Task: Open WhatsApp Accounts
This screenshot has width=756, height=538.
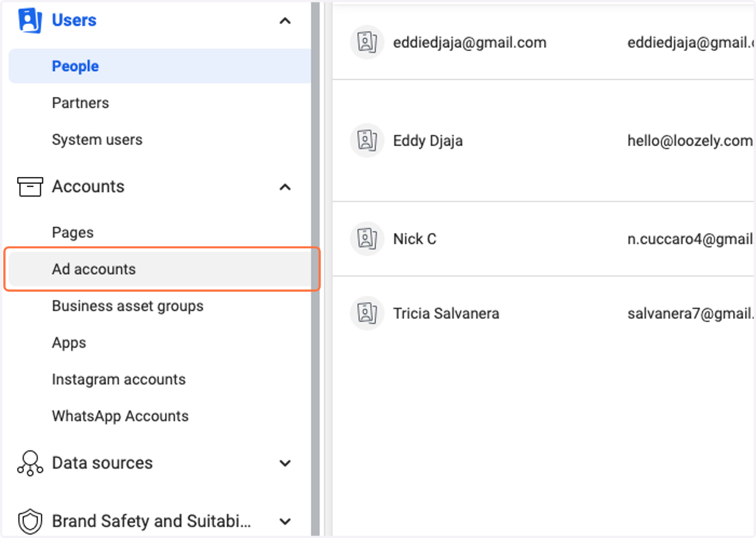Action: 120,416
